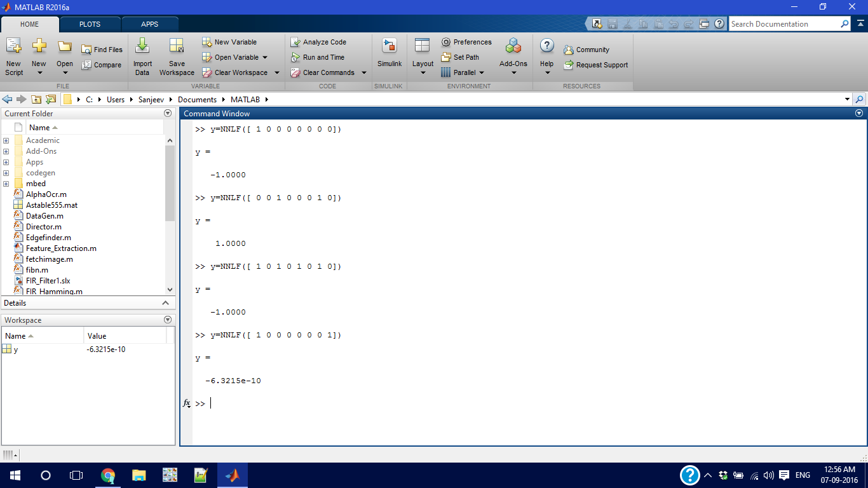This screenshot has width=868, height=488.
Task: Click the fx function browser icon
Action: pos(187,403)
